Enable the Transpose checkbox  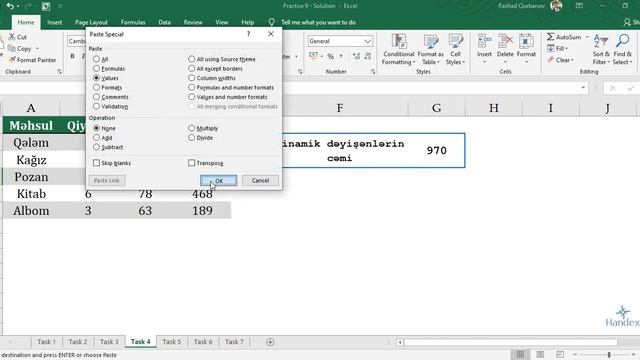[191, 163]
